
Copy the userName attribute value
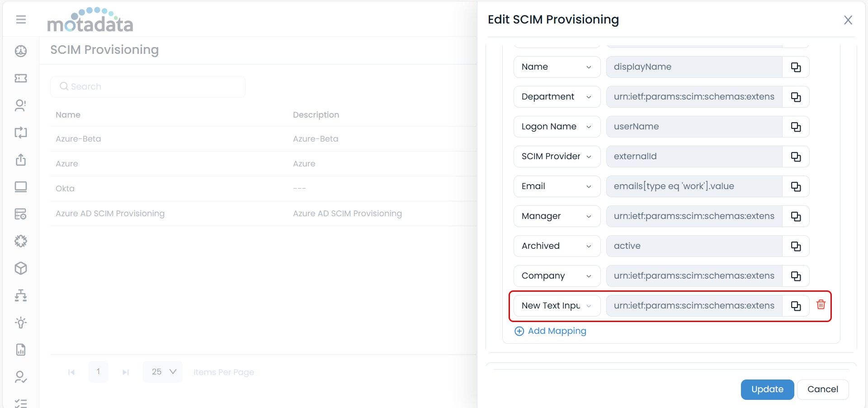(796, 127)
